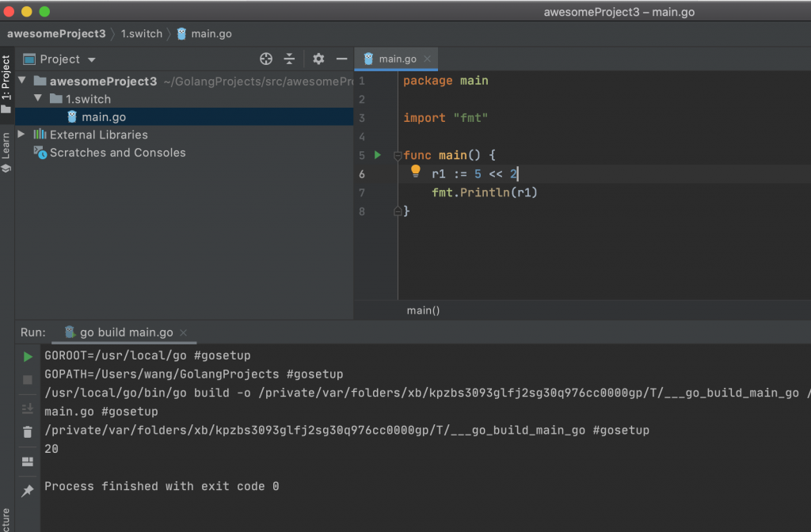The height and width of the screenshot is (532, 811).
Task: Click awesomeProject3 in the breadcrumb bar
Action: click(x=56, y=33)
